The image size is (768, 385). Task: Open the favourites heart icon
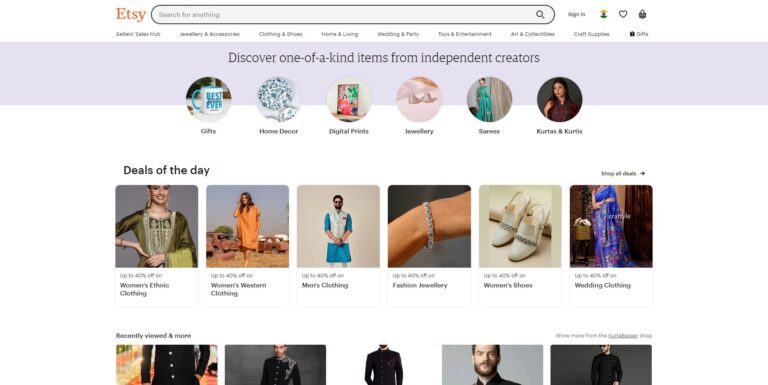point(623,14)
